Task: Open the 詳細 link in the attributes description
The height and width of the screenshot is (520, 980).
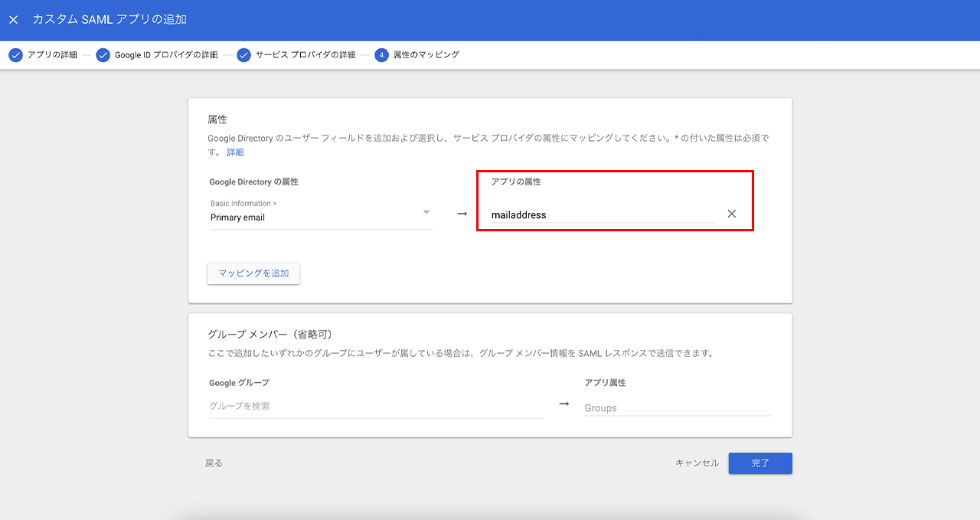Action: [x=235, y=152]
